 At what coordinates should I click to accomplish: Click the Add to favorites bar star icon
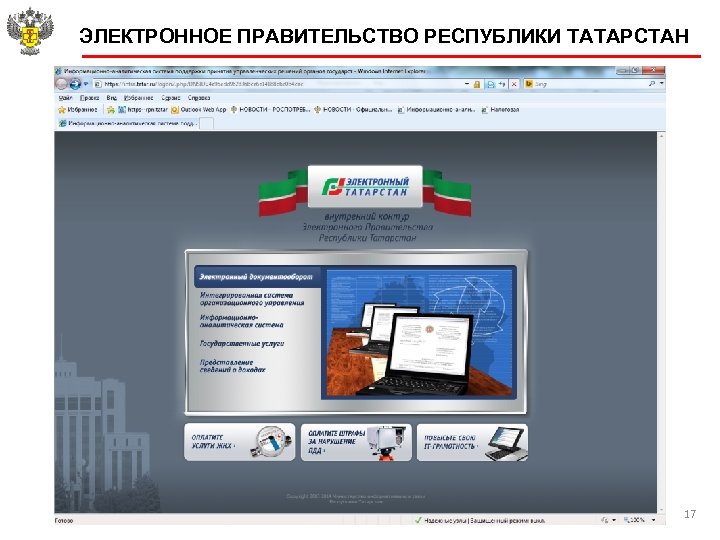click(111, 110)
